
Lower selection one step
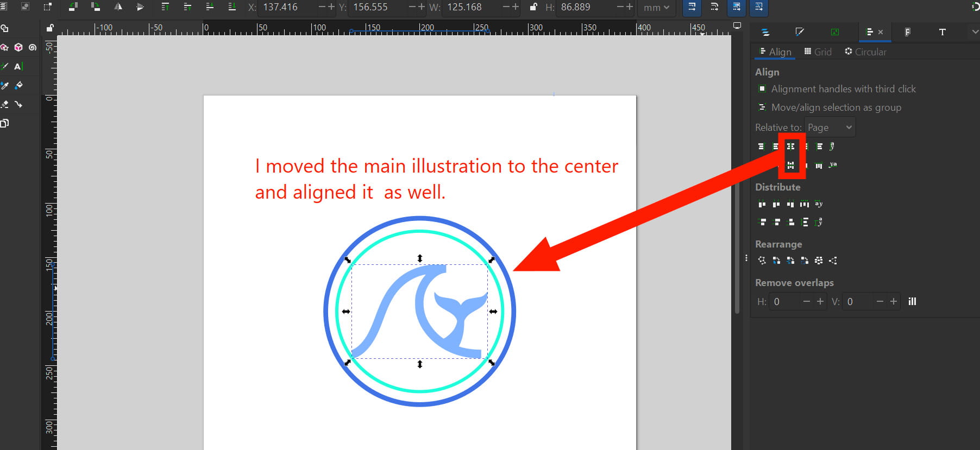(210, 7)
